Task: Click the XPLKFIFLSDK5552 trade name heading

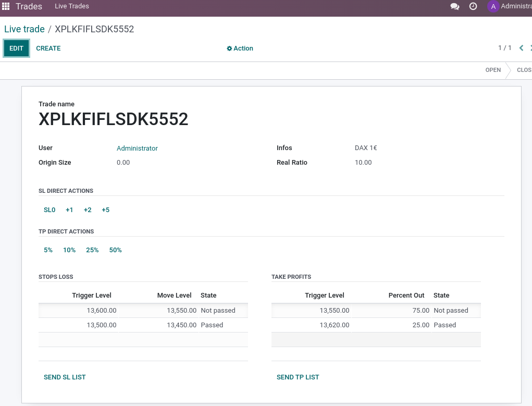Action: tap(113, 119)
